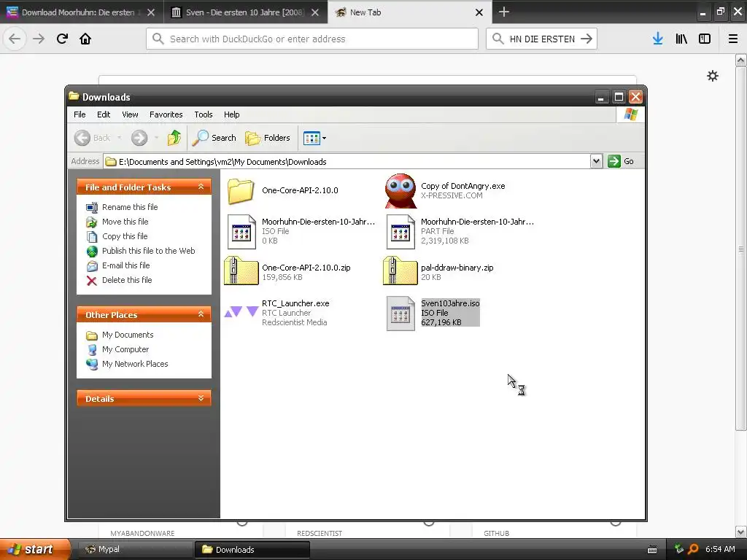Select the RTC_Launcher.exe icon
The image size is (747, 560).
pos(241,312)
